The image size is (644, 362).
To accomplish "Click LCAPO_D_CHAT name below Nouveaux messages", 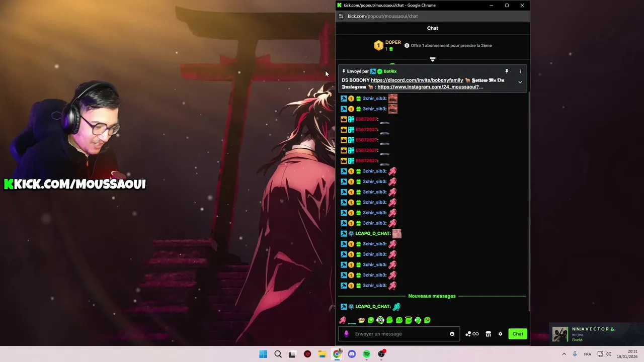I will point(373,307).
